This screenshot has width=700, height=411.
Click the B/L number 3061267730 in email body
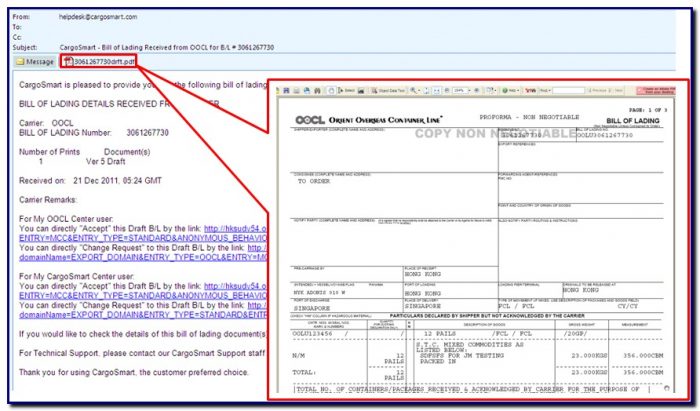[147, 133]
